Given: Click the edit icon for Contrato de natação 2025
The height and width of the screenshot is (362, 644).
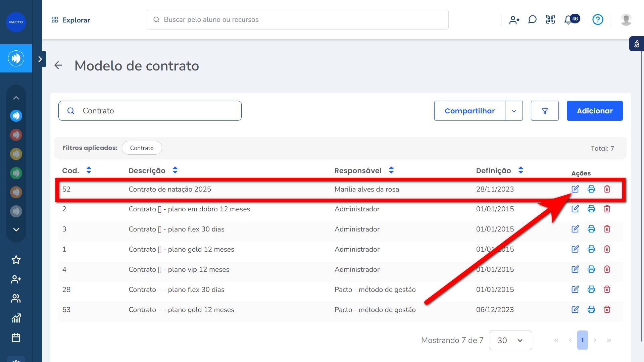Looking at the screenshot, I should 575,189.
